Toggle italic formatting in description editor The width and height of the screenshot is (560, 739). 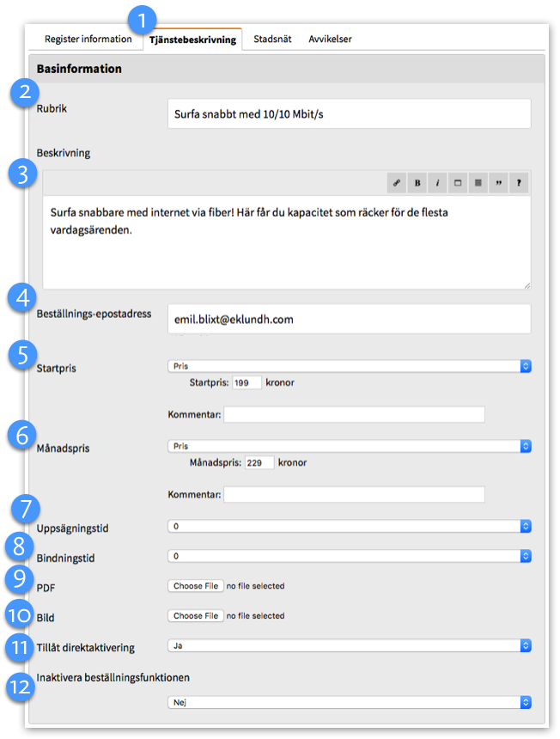coord(437,182)
